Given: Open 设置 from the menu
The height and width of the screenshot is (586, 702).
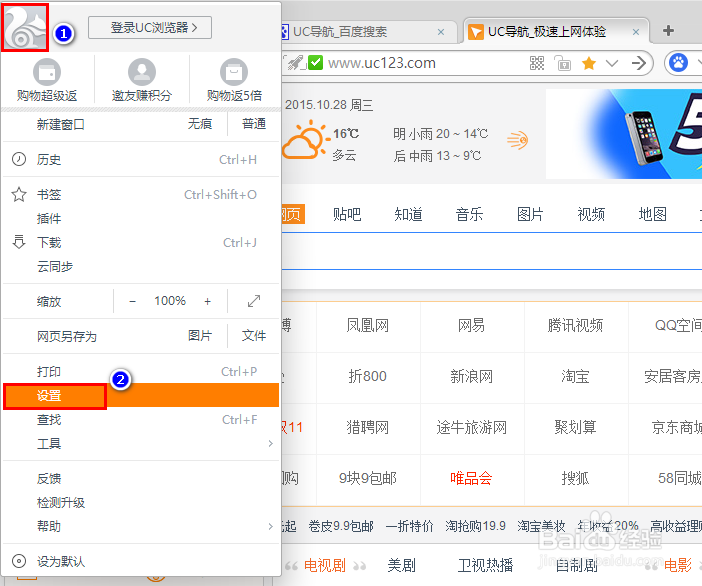Looking at the screenshot, I should coord(141,395).
